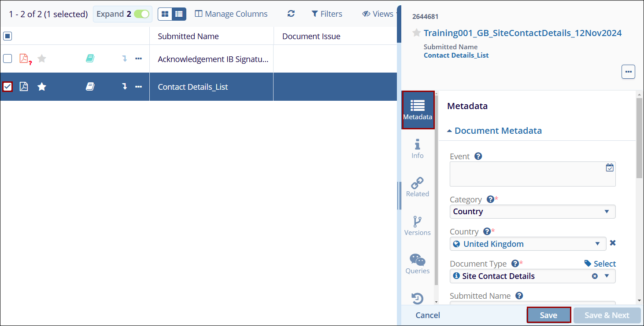This screenshot has height=326, width=644.
Task: Uncheck the Contact Details_List row checkbox
Action: pyautogui.click(x=7, y=87)
